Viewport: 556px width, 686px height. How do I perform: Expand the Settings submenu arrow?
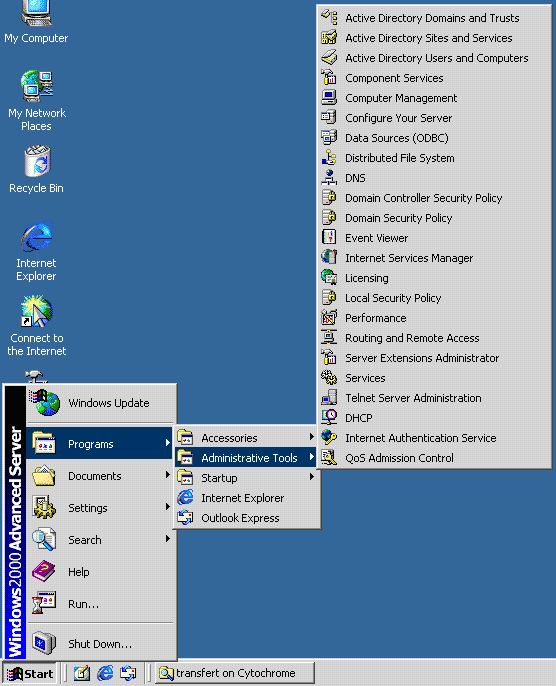[168, 507]
